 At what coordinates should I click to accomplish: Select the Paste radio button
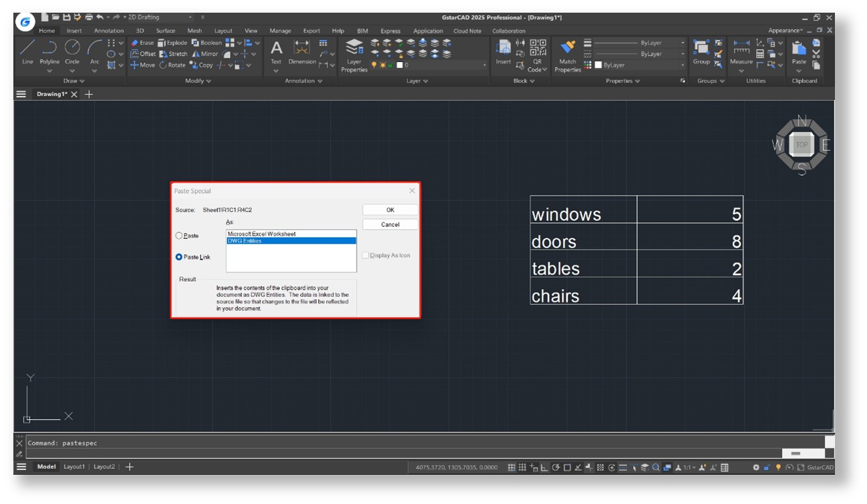click(179, 236)
